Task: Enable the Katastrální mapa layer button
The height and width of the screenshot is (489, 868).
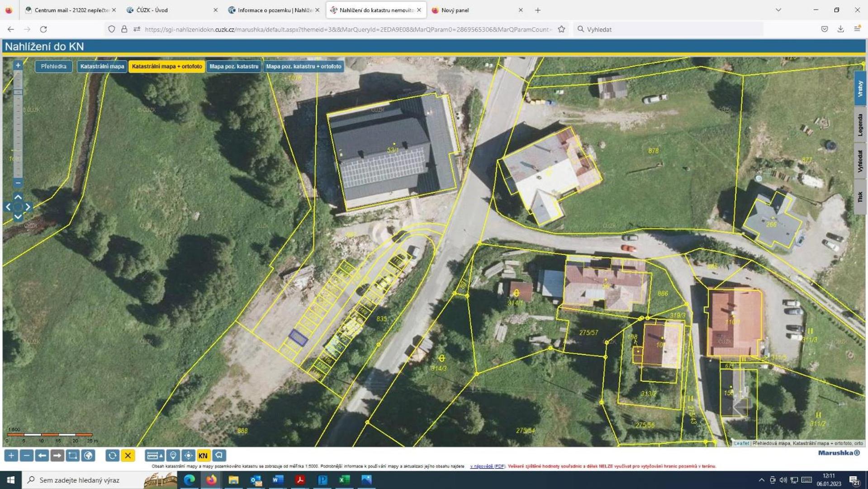Action: click(x=102, y=67)
